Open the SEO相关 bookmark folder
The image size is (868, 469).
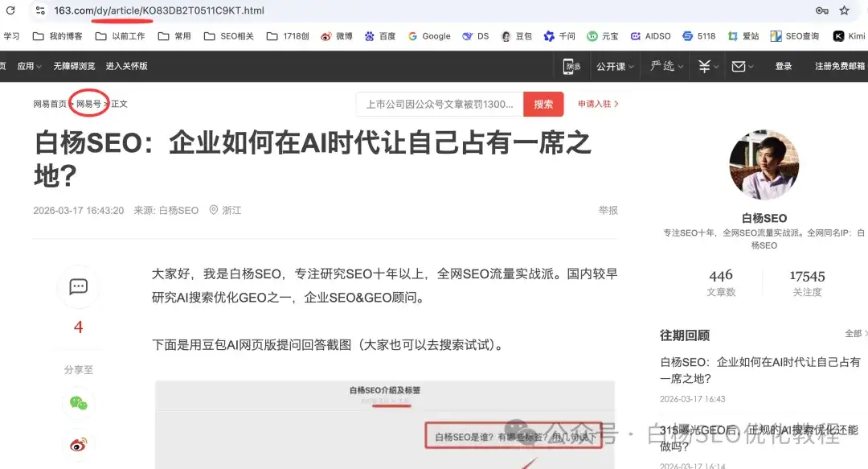[228, 36]
